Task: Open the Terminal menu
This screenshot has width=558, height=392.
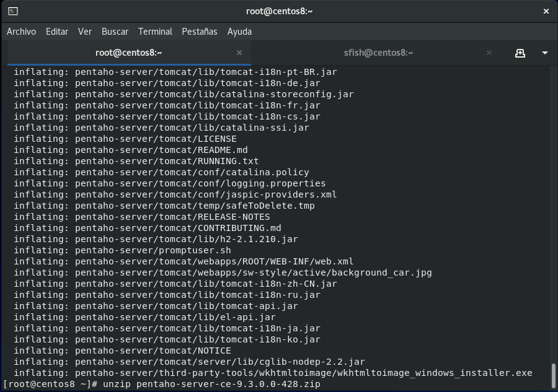Action: [x=155, y=32]
